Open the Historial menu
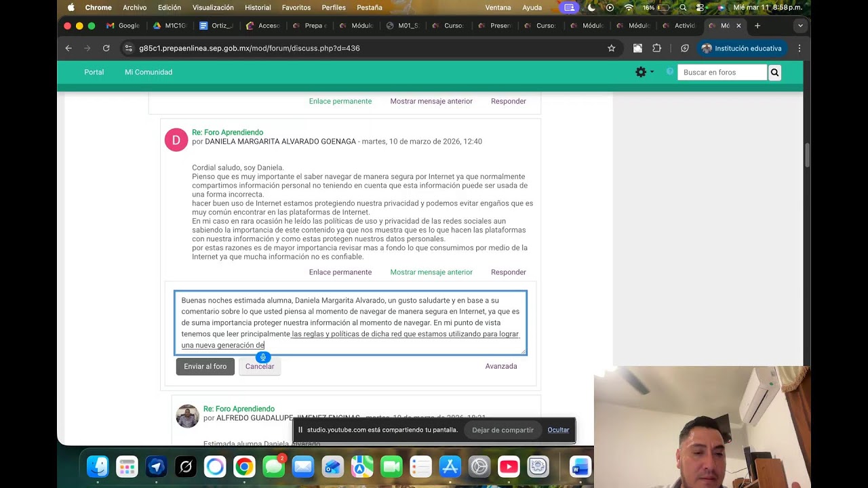 pyautogui.click(x=258, y=7)
